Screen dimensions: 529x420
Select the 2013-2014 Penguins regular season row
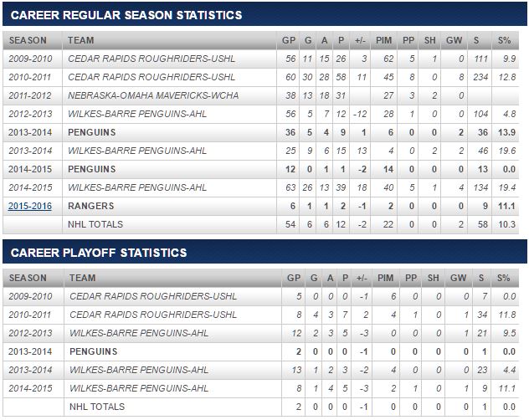[92, 132]
